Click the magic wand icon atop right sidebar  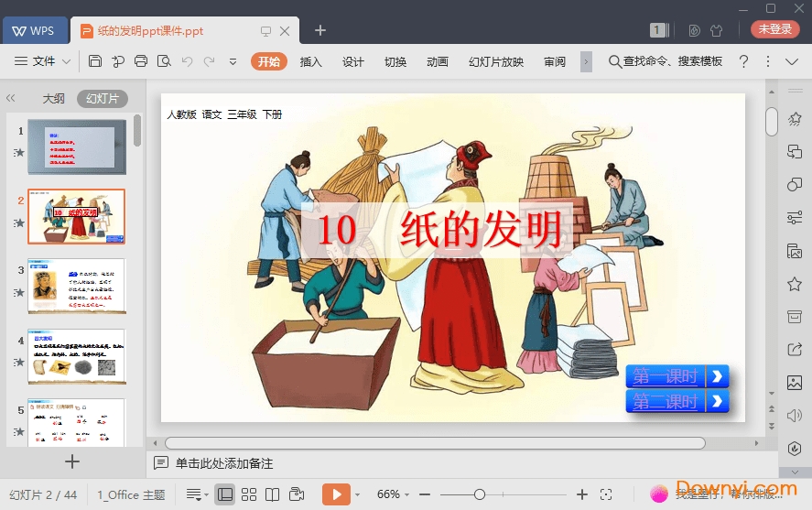pos(795,119)
